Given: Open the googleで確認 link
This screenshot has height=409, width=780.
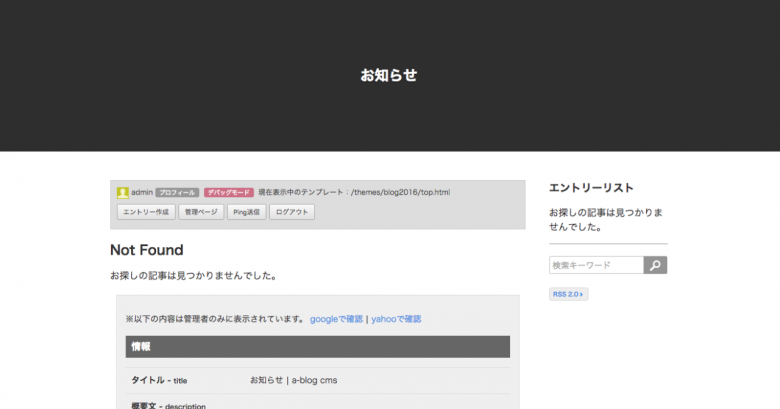Looking at the screenshot, I should pos(336,319).
